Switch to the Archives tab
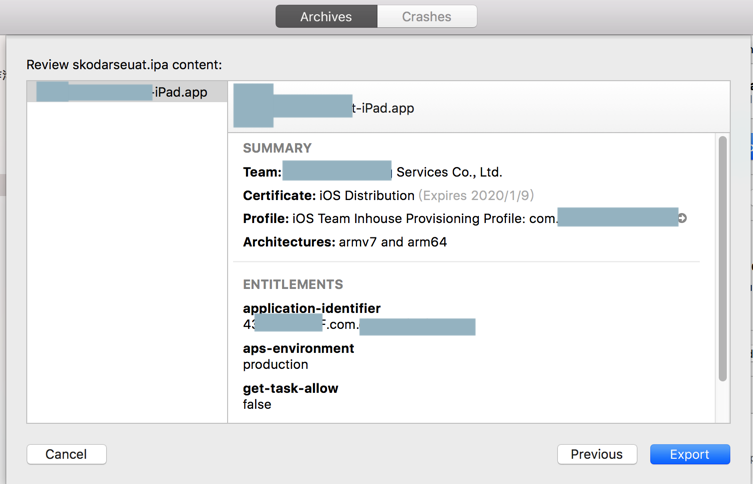This screenshot has height=484, width=753. click(326, 17)
